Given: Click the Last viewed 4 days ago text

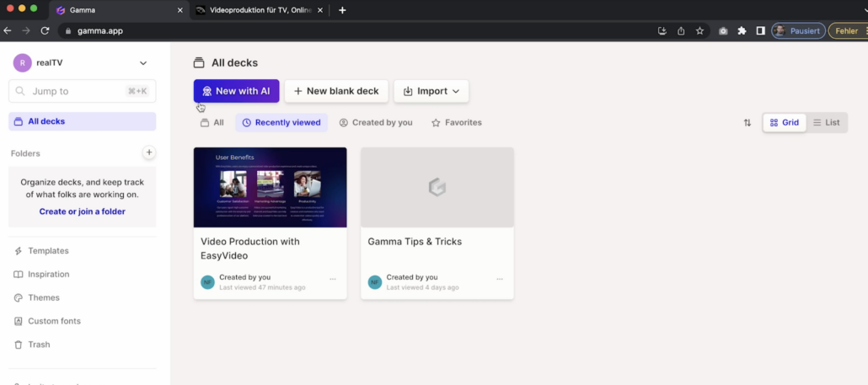Looking at the screenshot, I should pos(422,287).
